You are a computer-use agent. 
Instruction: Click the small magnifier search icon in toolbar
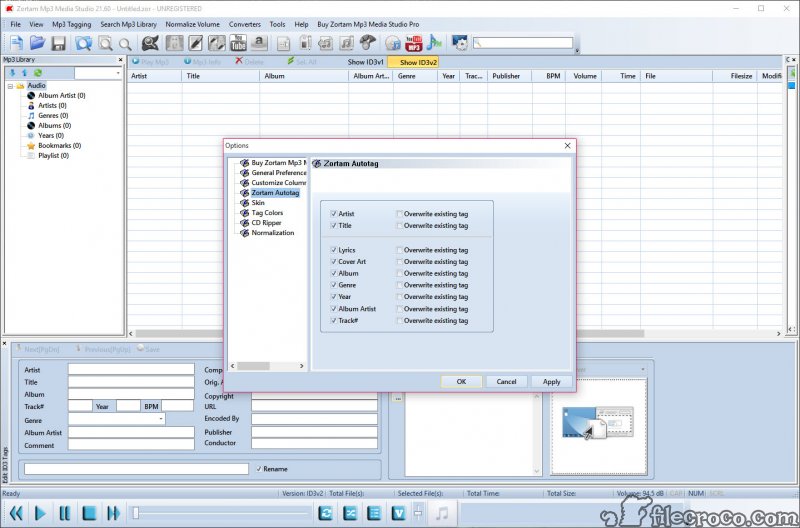tap(125, 44)
